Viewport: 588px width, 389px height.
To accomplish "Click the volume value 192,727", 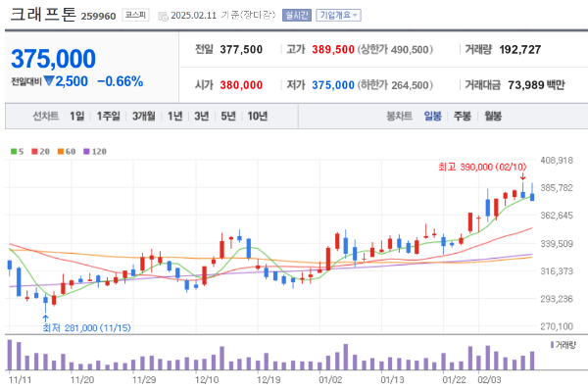I will click(520, 50).
